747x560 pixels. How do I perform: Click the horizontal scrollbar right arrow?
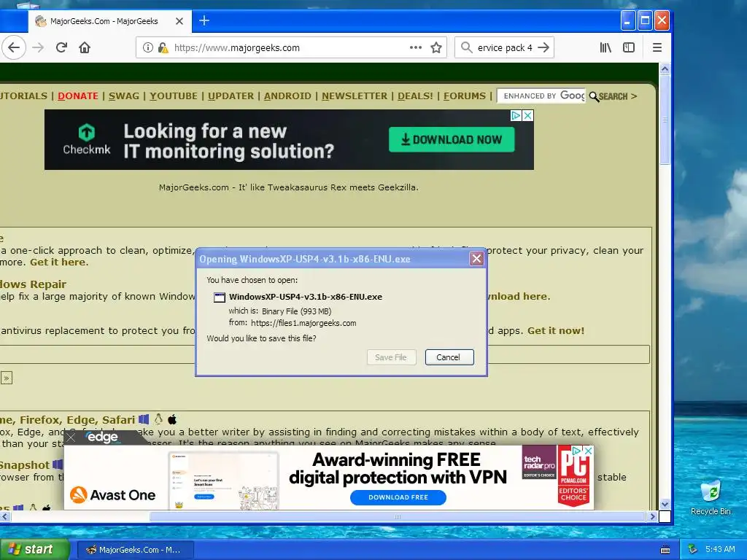click(x=653, y=517)
